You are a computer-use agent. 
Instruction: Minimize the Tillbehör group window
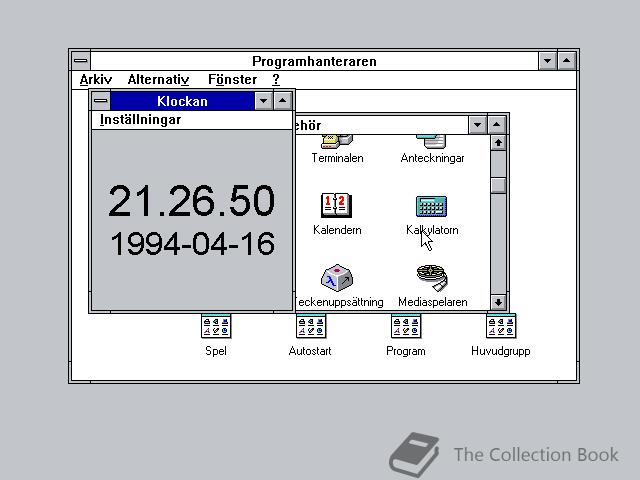pyautogui.click(x=478, y=125)
